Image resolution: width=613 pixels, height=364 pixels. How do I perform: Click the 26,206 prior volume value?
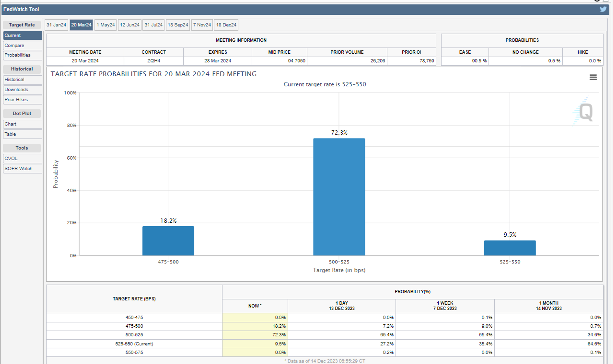pyautogui.click(x=378, y=61)
